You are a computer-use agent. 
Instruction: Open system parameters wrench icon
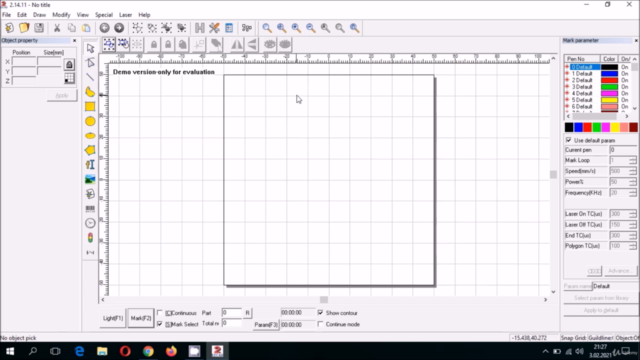click(x=214, y=28)
